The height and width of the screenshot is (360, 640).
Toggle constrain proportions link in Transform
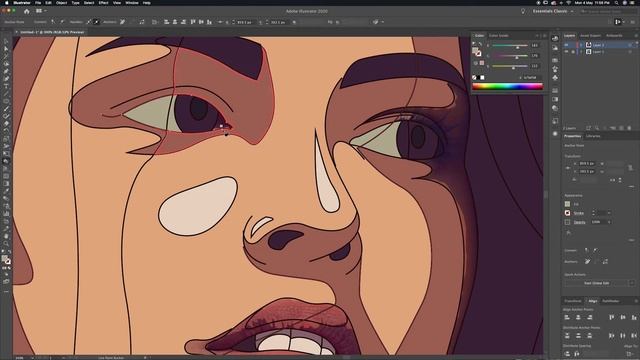coord(631,167)
